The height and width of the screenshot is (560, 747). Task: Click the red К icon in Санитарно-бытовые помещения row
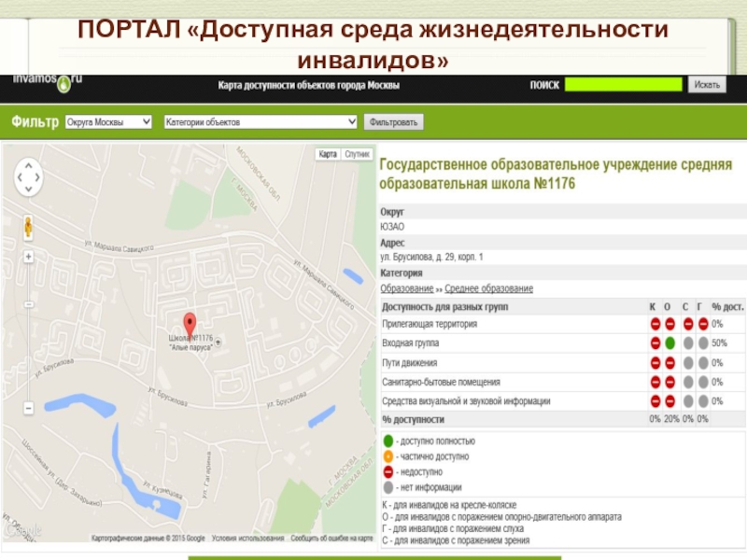(655, 382)
